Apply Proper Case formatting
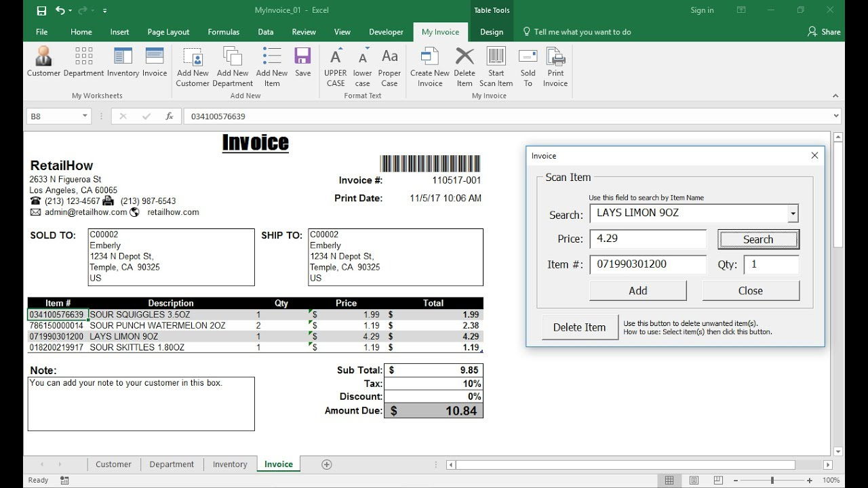The width and height of the screenshot is (868, 488). pos(389,64)
